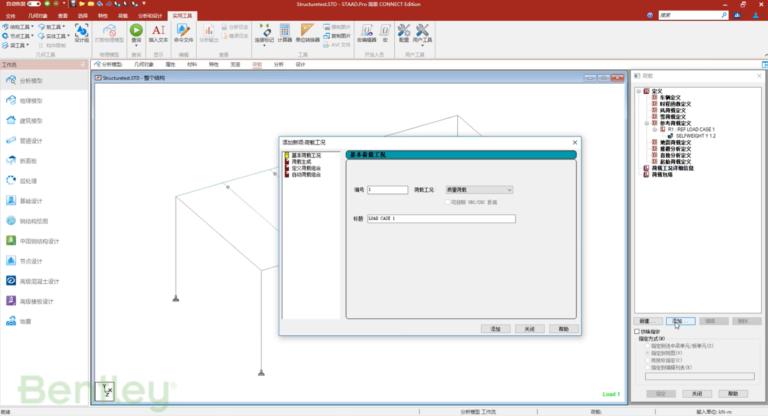Toggle the 可折减 UBC/IBC checkbox in dialog

(x=448, y=202)
